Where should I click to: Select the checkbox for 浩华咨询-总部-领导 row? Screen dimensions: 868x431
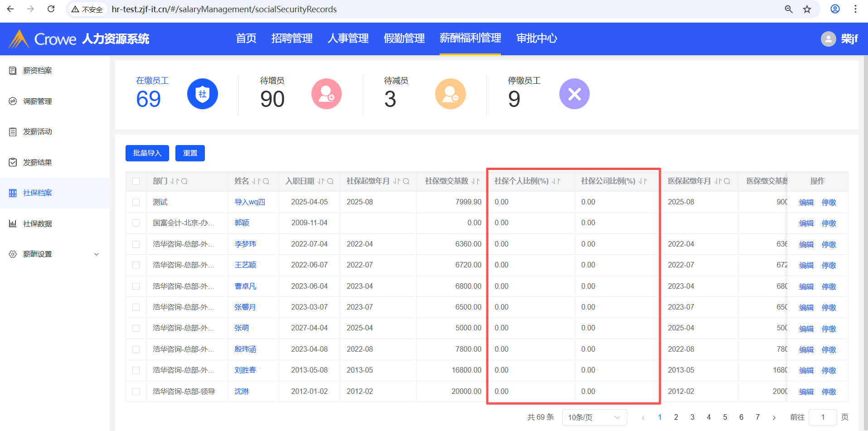pyautogui.click(x=136, y=392)
